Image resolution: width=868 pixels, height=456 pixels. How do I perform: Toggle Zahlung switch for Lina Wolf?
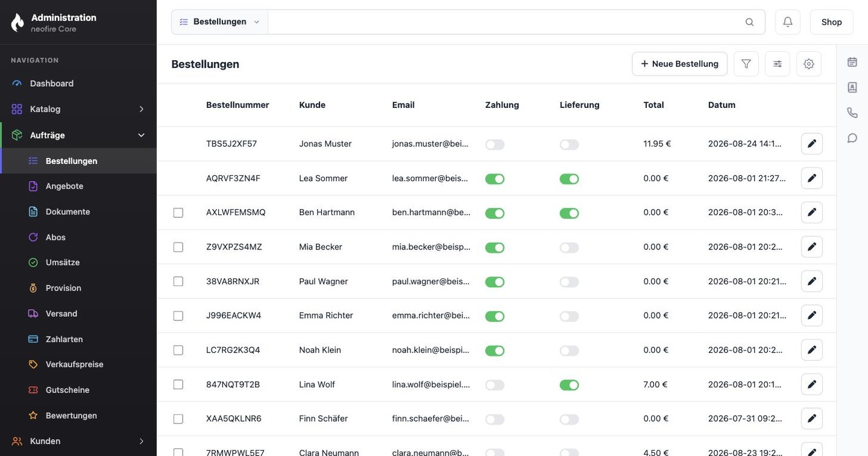click(495, 385)
